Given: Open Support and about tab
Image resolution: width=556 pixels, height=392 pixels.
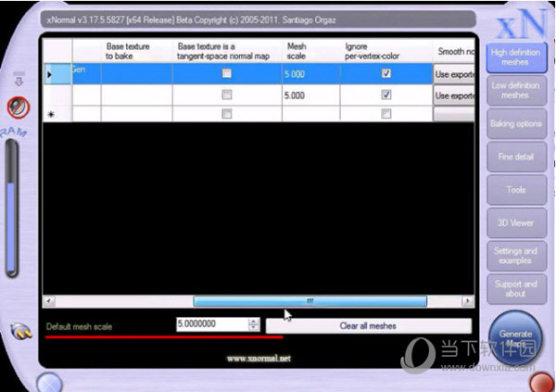Looking at the screenshot, I should point(516,289).
